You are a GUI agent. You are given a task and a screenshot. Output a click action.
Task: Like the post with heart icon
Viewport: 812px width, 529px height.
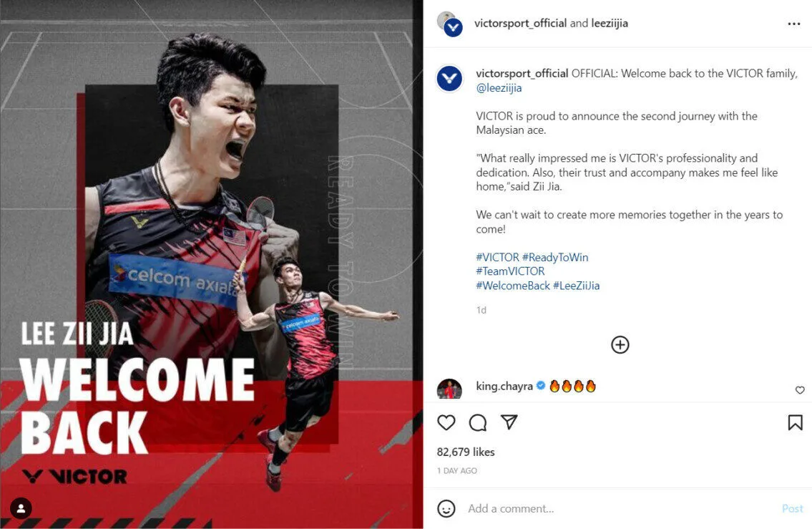(x=446, y=422)
